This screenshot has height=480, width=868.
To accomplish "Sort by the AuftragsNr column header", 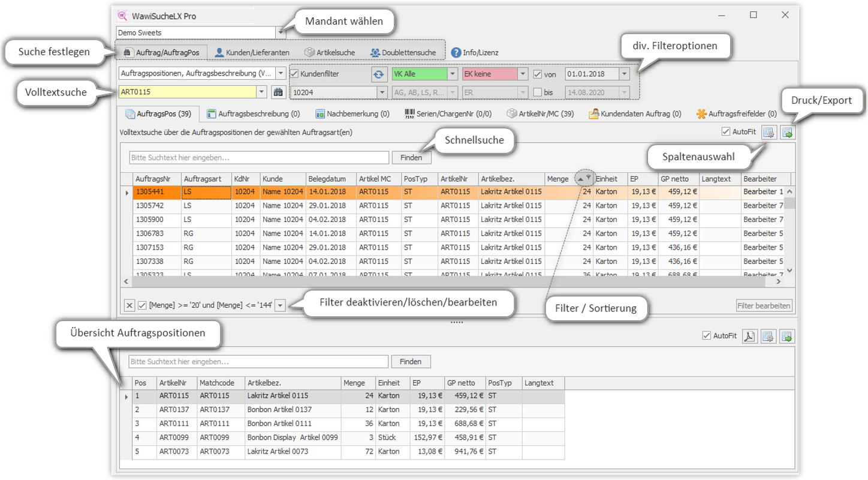I will coord(156,179).
